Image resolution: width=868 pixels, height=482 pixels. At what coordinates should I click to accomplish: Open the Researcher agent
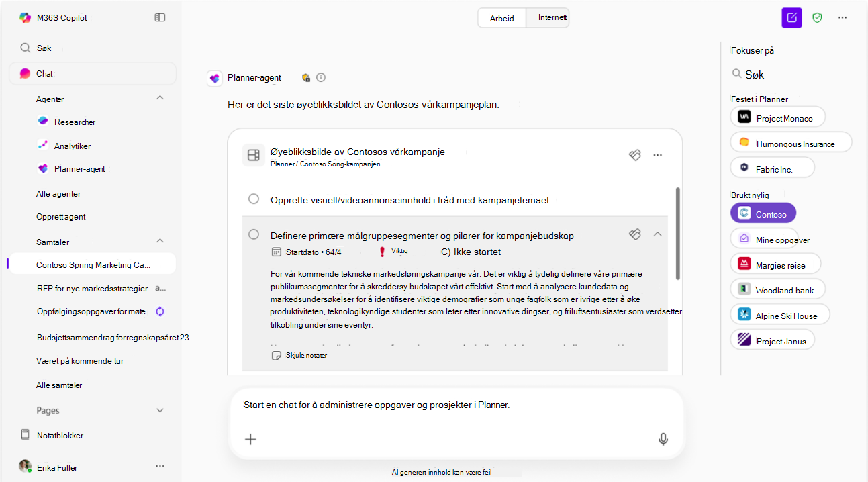75,122
